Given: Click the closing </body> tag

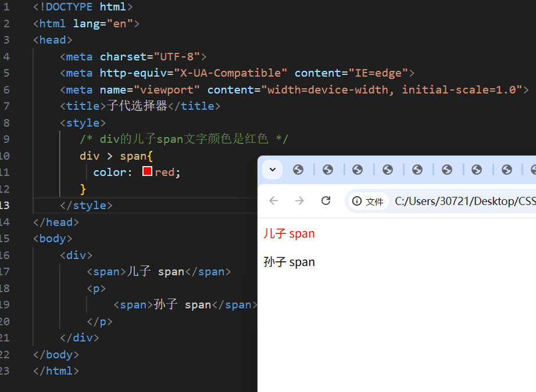Looking at the screenshot, I should pos(56,354).
